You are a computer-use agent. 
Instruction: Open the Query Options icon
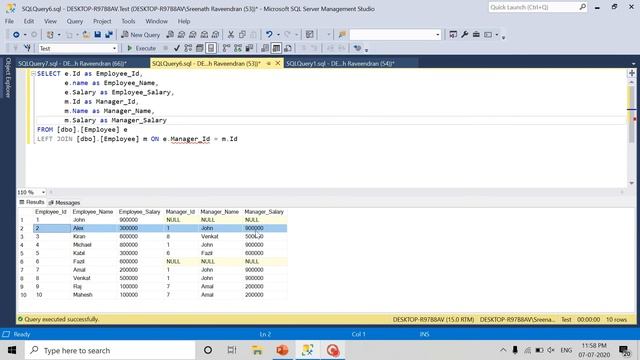[x=200, y=48]
